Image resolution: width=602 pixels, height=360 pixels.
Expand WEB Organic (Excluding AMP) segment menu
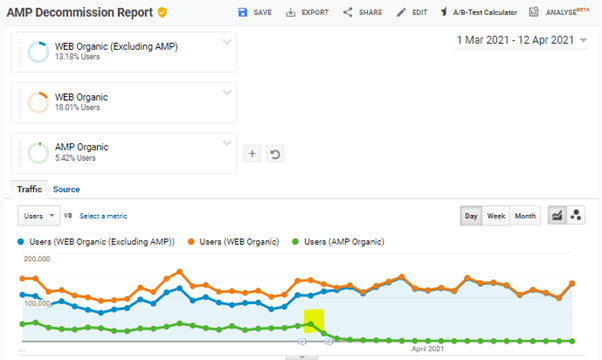(227, 42)
